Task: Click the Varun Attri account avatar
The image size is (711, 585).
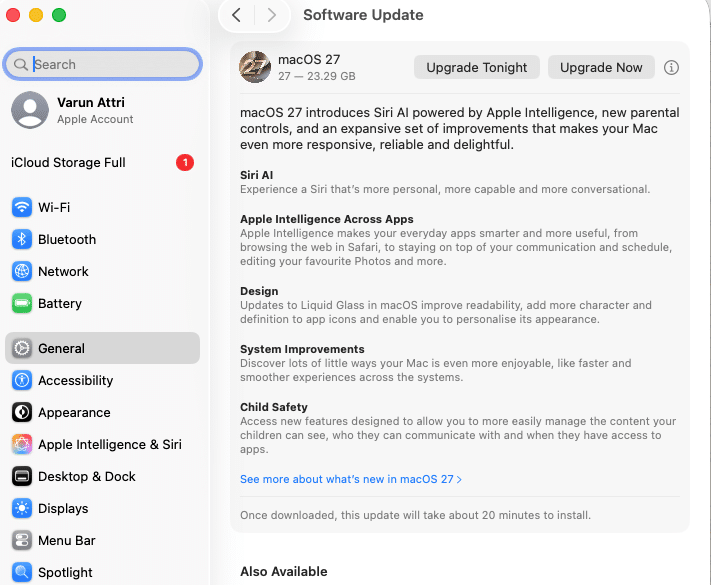Action: (x=30, y=110)
